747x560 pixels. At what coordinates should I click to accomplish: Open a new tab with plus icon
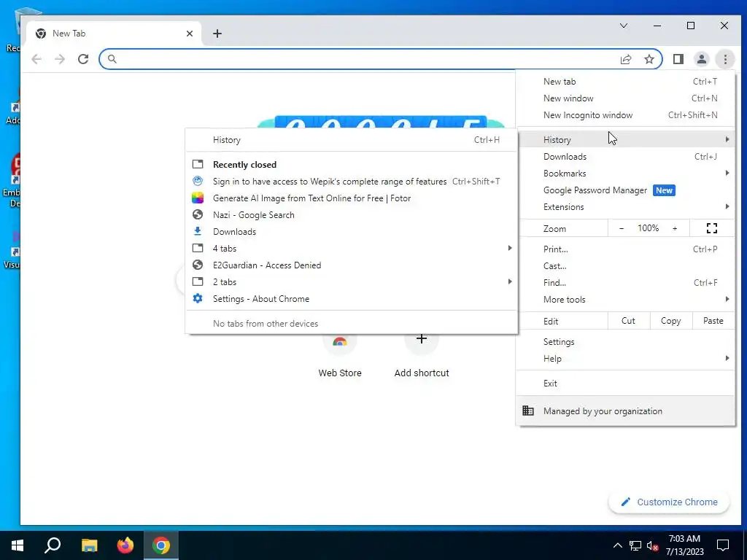click(217, 34)
